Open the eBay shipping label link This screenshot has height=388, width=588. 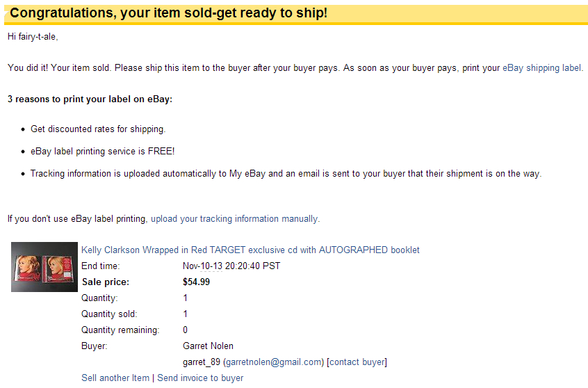coord(542,68)
